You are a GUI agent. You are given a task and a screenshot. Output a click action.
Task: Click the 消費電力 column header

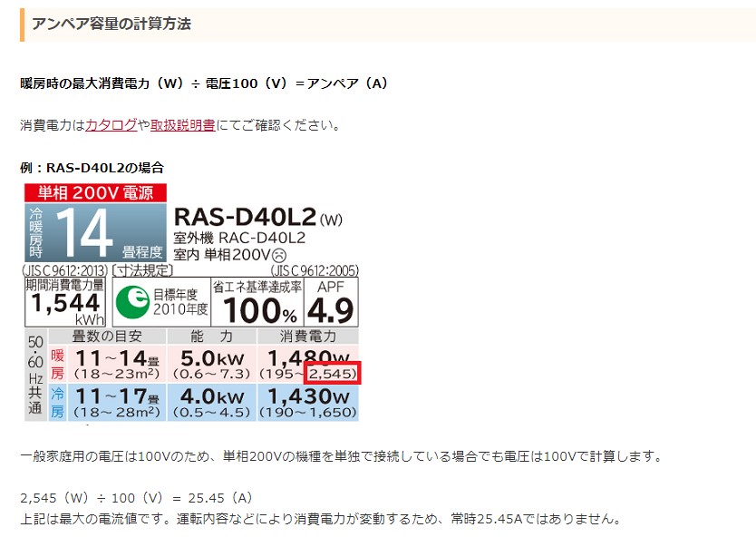tap(308, 337)
